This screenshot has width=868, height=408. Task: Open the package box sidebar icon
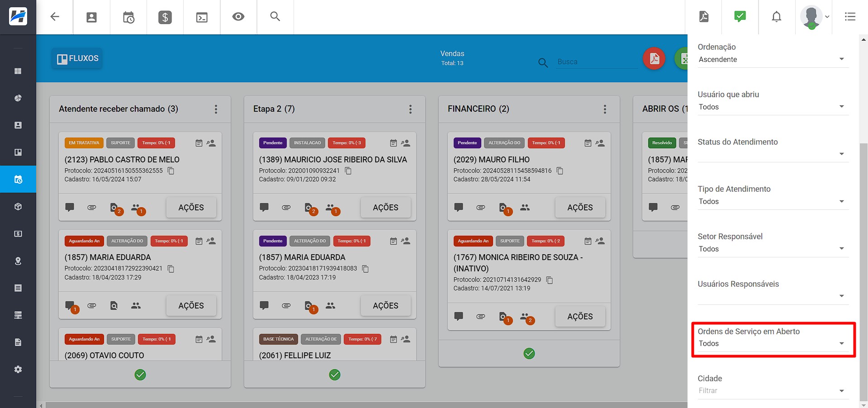[x=18, y=207]
